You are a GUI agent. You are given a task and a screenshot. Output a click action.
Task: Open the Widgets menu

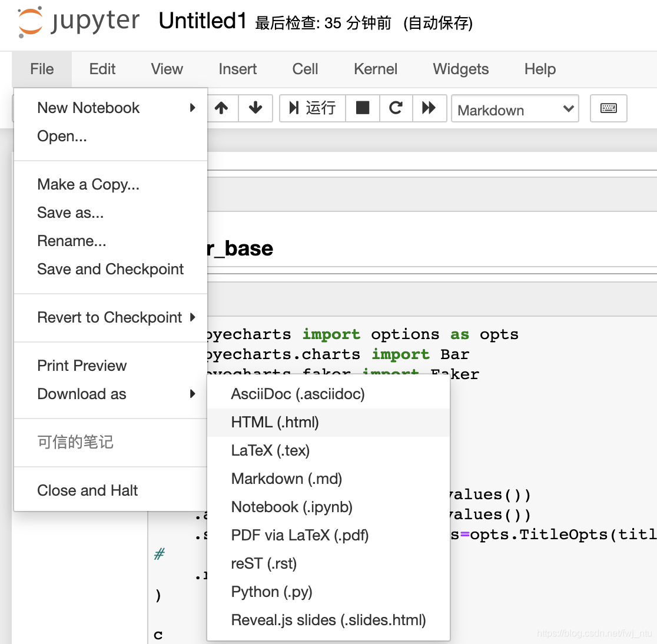(x=460, y=69)
